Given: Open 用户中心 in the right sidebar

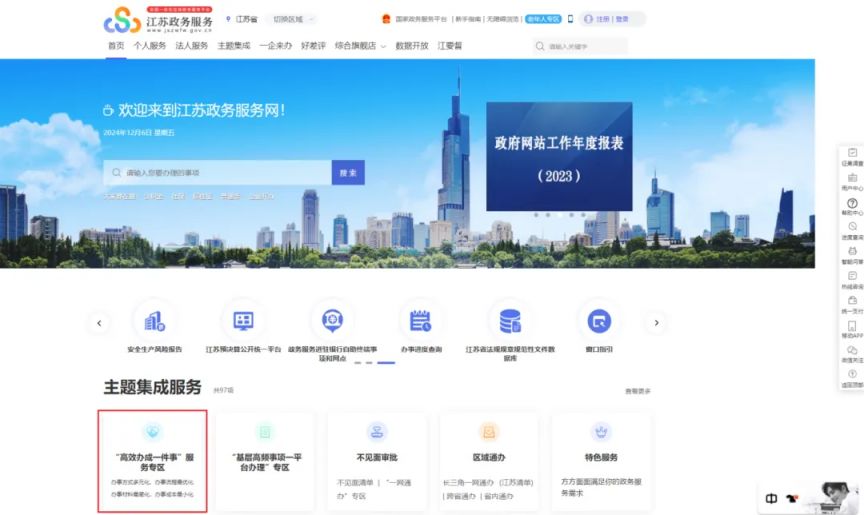Looking at the screenshot, I should coord(852,182).
